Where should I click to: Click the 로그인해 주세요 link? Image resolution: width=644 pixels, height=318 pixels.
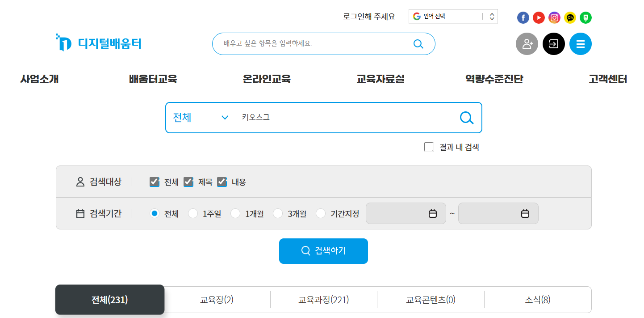pos(368,16)
